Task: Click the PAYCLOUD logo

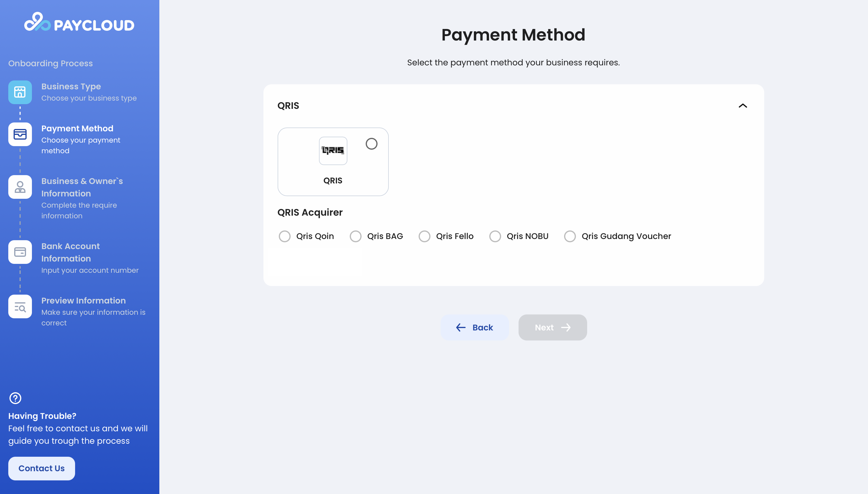Action: click(79, 23)
